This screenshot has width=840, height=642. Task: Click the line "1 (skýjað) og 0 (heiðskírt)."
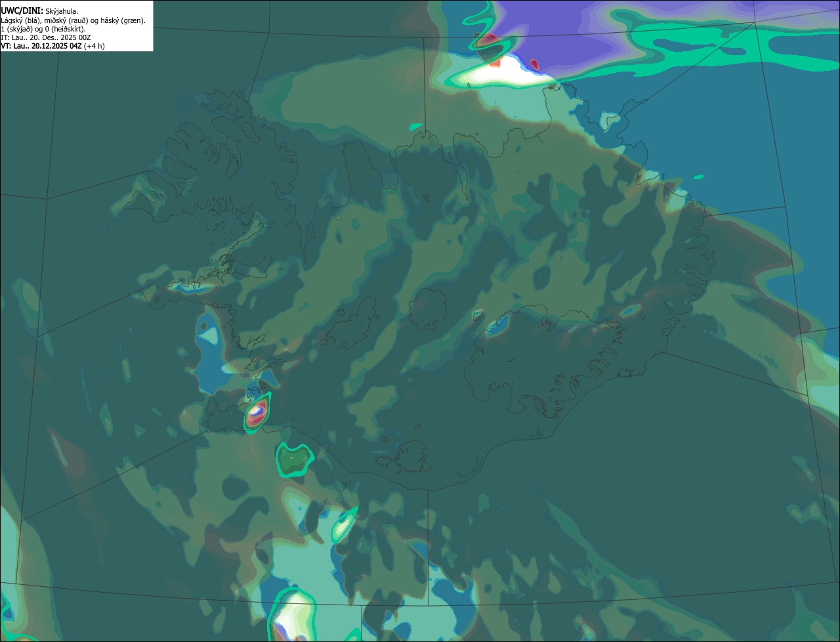[x=43, y=29]
